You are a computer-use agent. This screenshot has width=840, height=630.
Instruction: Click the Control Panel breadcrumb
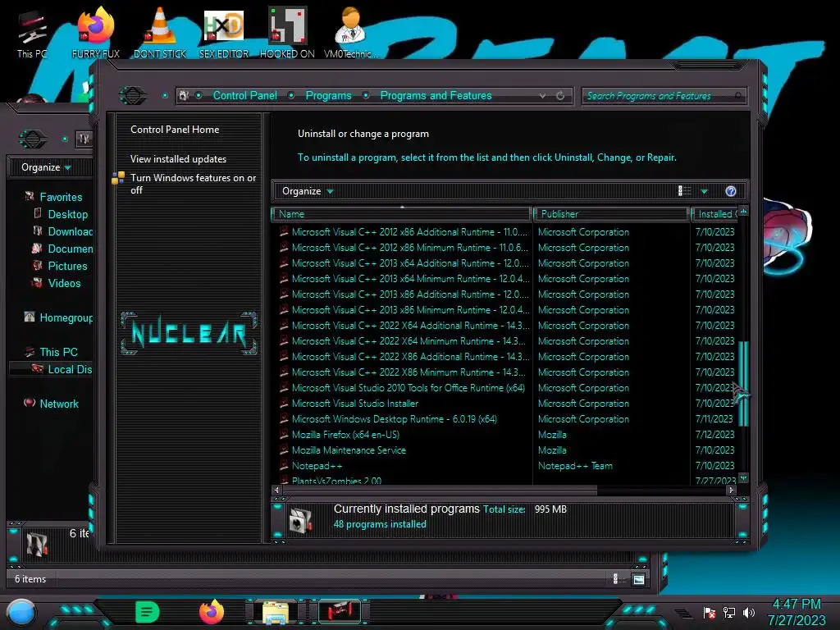[244, 95]
